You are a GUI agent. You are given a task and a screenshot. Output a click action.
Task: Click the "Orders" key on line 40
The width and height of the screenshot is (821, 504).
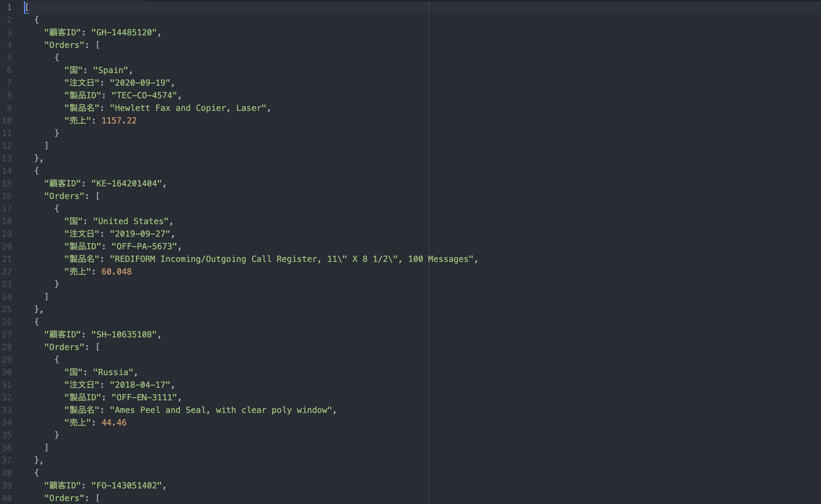click(x=64, y=498)
